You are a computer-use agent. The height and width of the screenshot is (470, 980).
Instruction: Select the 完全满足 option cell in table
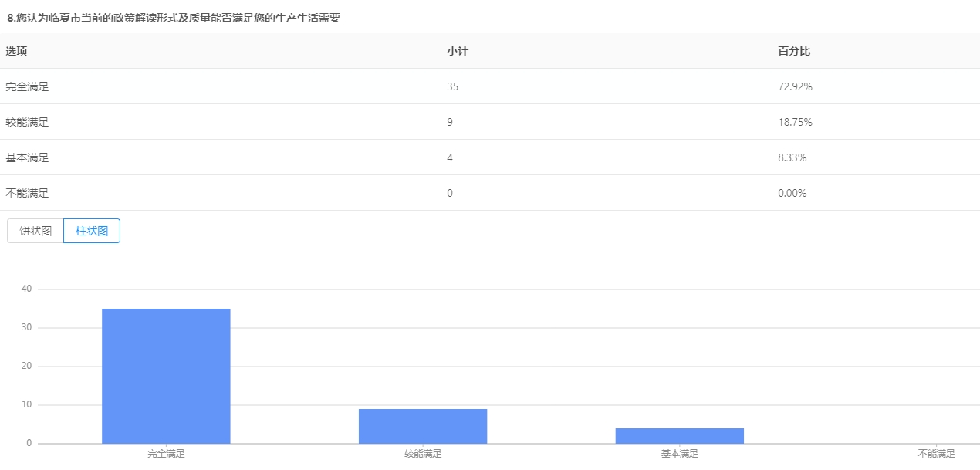tap(28, 86)
